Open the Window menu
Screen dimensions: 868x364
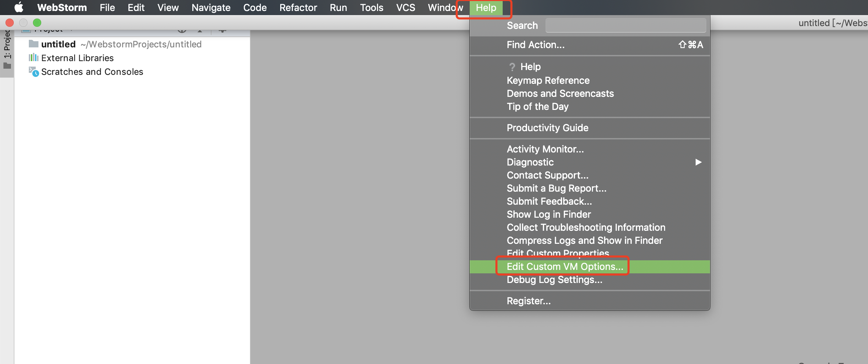click(445, 7)
